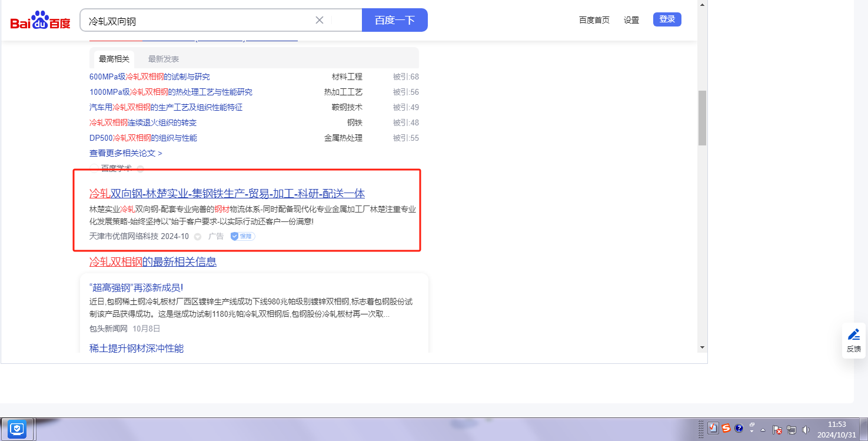Open Action Center flag icon in tray
Screen dimensions: 868x441
click(x=777, y=430)
